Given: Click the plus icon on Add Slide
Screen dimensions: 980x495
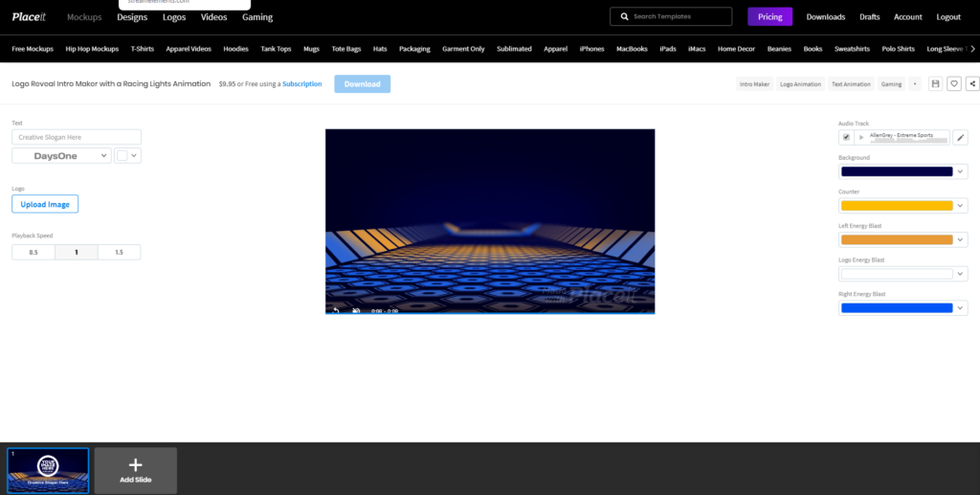Looking at the screenshot, I should click(136, 464).
